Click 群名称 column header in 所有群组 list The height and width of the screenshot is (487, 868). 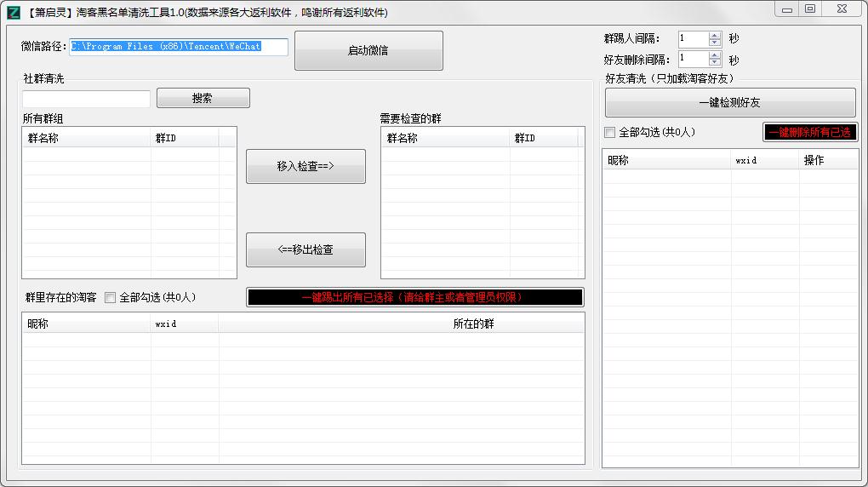coord(86,138)
